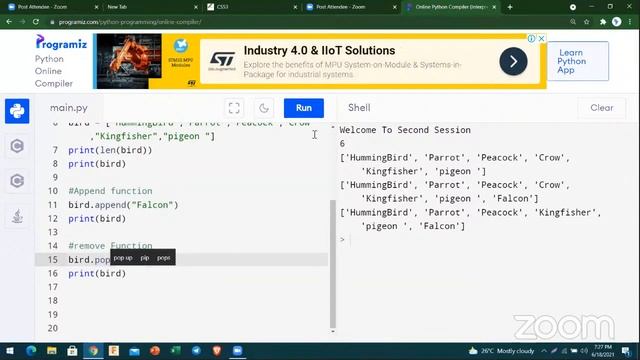Select the main.py file tab
640x360 pixels.
pyautogui.click(x=69, y=108)
